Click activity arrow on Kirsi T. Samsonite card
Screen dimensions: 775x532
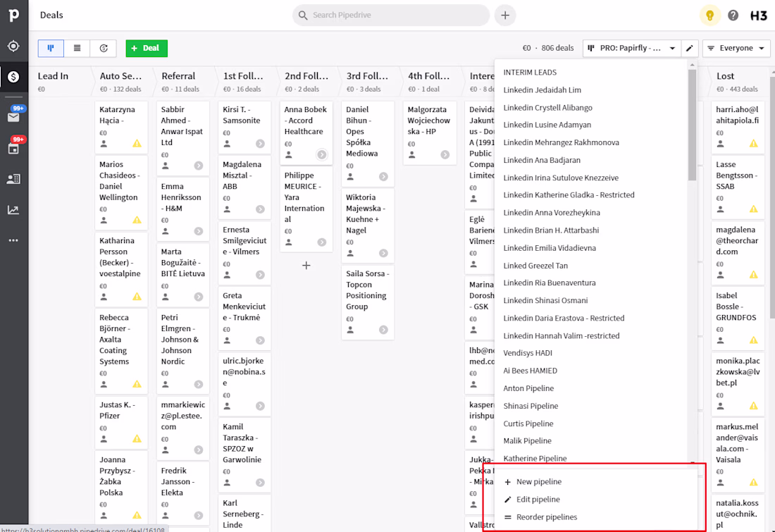[260, 144]
